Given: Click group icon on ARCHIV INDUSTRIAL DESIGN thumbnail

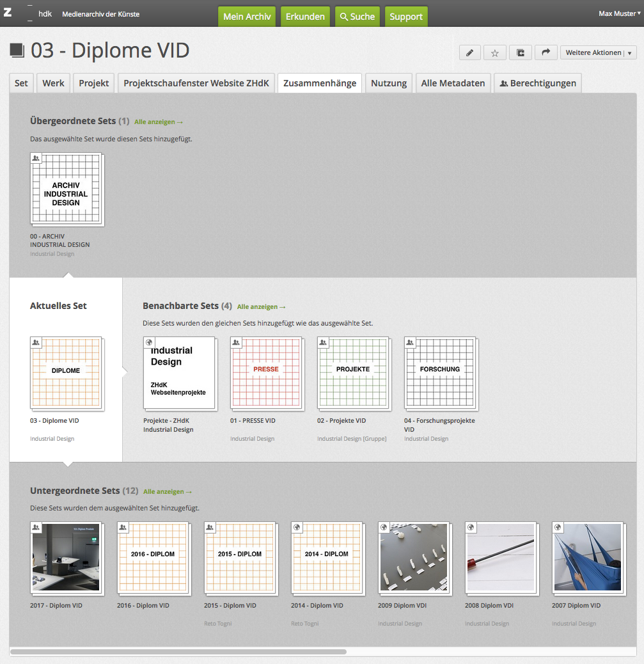Looking at the screenshot, I should point(36,158).
